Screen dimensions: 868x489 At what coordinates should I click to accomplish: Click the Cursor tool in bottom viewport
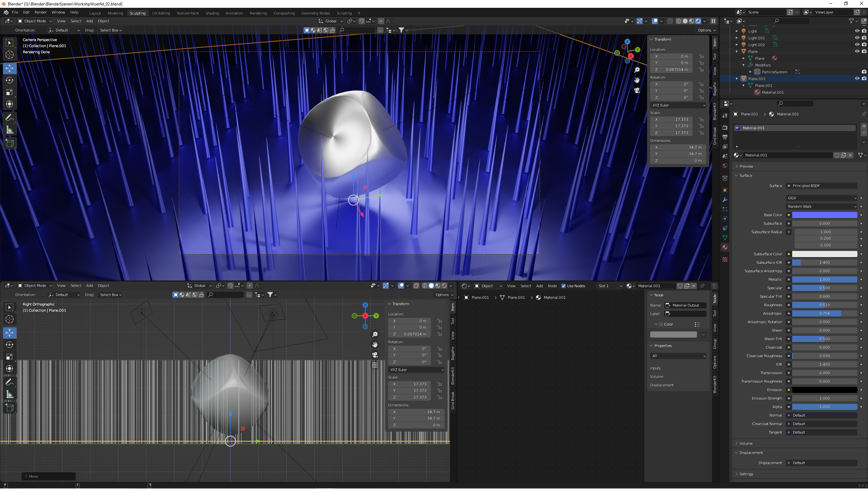point(10,319)
